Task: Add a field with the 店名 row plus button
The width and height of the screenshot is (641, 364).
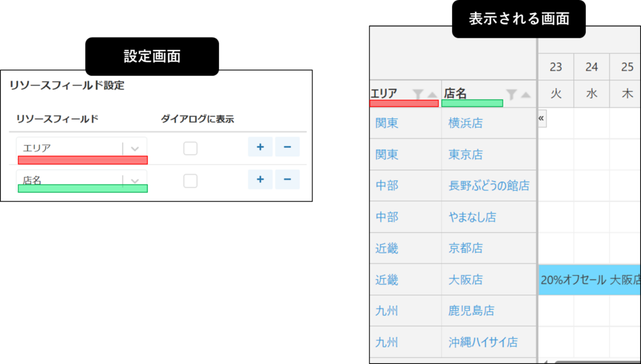Action: click(260, 179)
